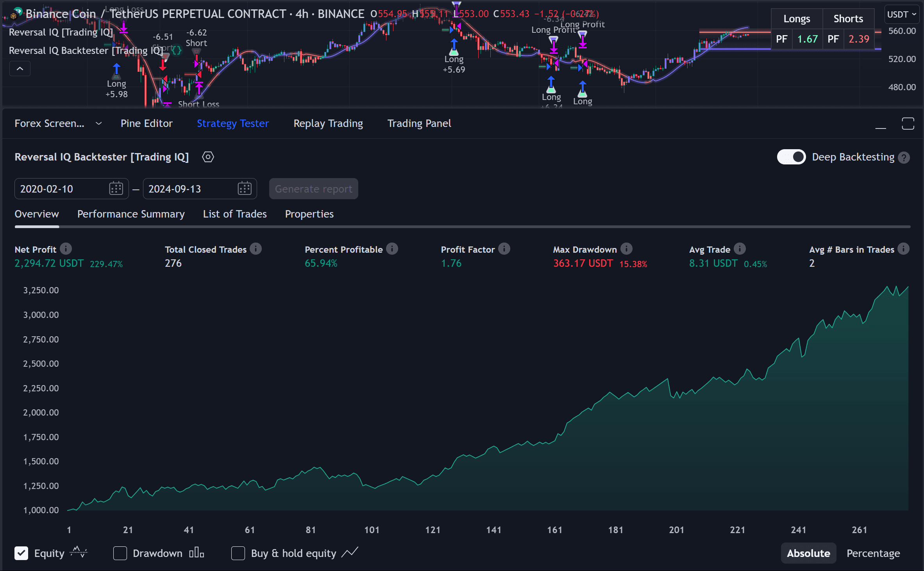Click Pine source braces icon on indicator
Screen dimensions: 924x571
[x=177, y=50]
